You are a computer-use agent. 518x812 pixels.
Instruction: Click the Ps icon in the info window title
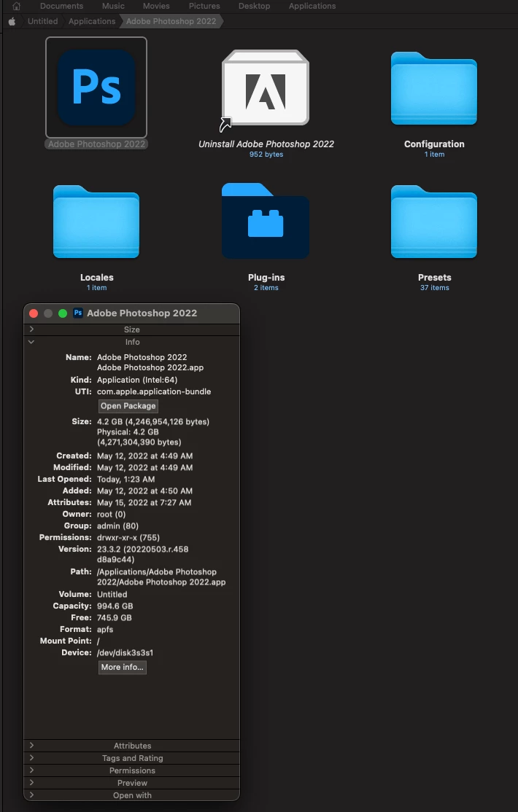78,313
